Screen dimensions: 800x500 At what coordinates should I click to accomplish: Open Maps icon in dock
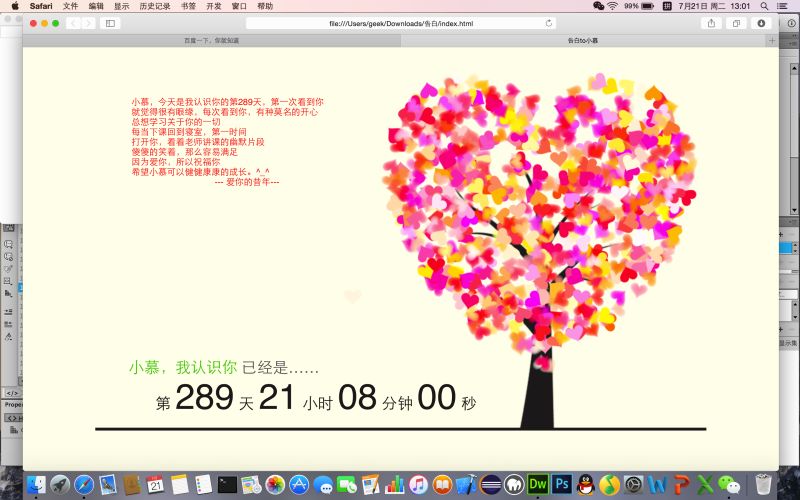click(x=251, y=484)
